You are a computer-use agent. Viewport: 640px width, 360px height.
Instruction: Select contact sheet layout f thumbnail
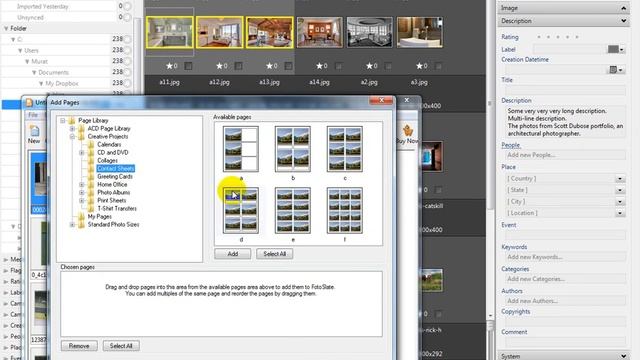(x=344, y=211)
